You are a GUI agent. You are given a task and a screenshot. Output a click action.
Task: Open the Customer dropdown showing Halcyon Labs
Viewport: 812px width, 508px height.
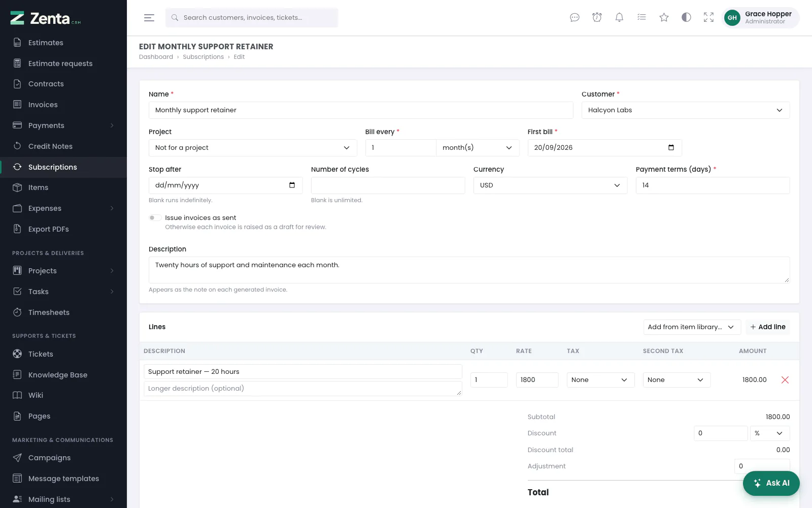point(686,110)
